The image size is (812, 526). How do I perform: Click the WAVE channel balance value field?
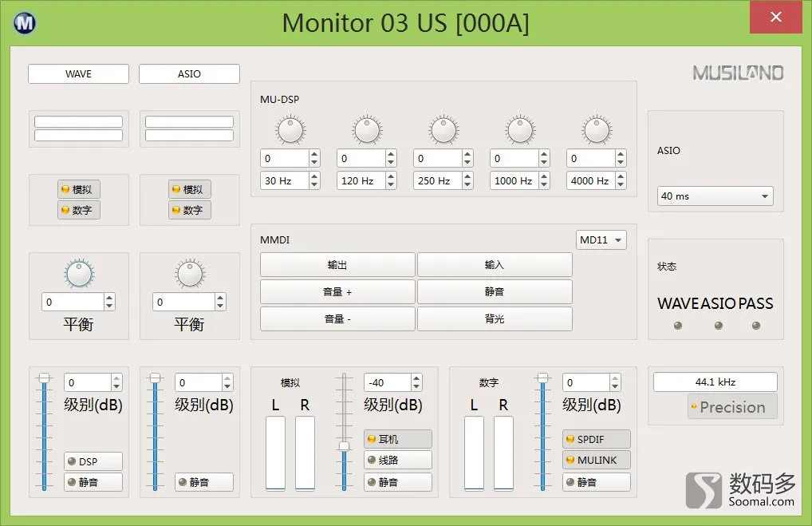(73, 302)
